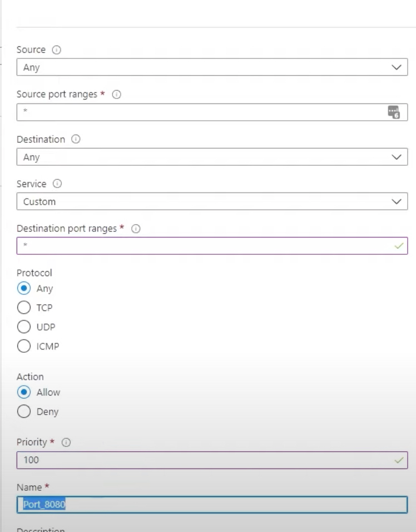Click the info icon beside Source port ranges
The width and height of the screenshot is (416, 532).
tap(117, 95)
